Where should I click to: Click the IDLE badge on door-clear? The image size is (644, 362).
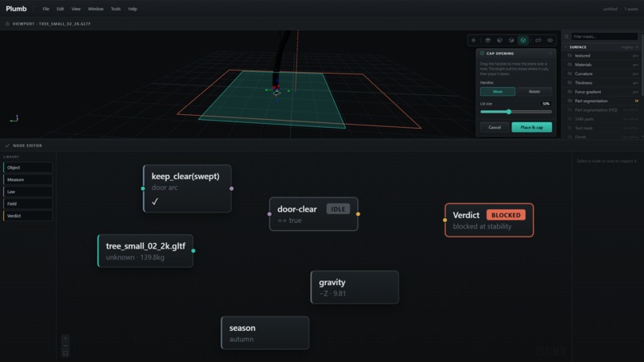click(x=338, y=209)
